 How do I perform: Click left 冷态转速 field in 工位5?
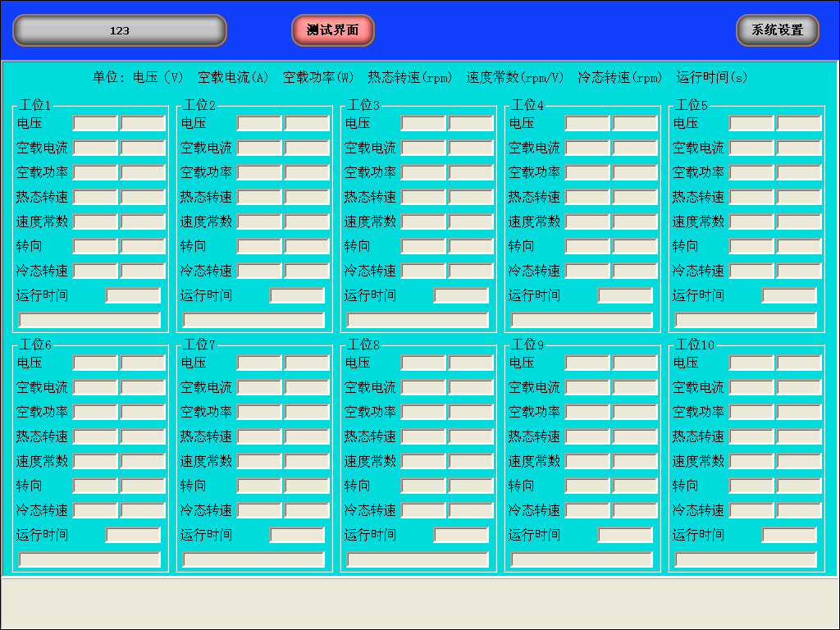(751, 271)
